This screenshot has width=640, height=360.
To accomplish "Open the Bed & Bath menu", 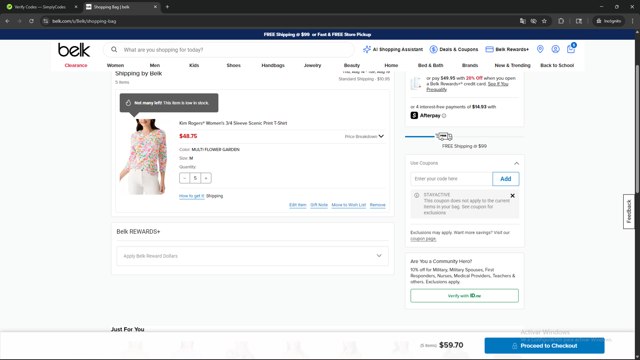I will 431,65.
